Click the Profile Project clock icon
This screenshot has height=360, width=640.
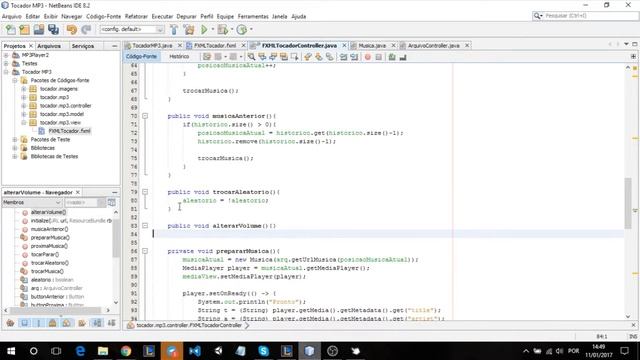pos(242,29)
